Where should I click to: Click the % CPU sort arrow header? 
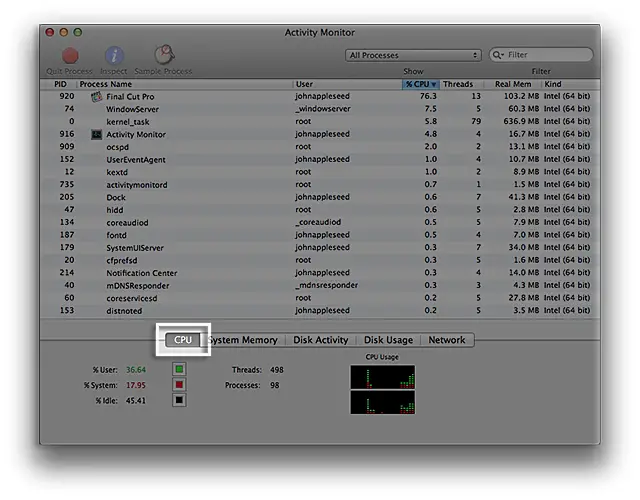point(420,84)
